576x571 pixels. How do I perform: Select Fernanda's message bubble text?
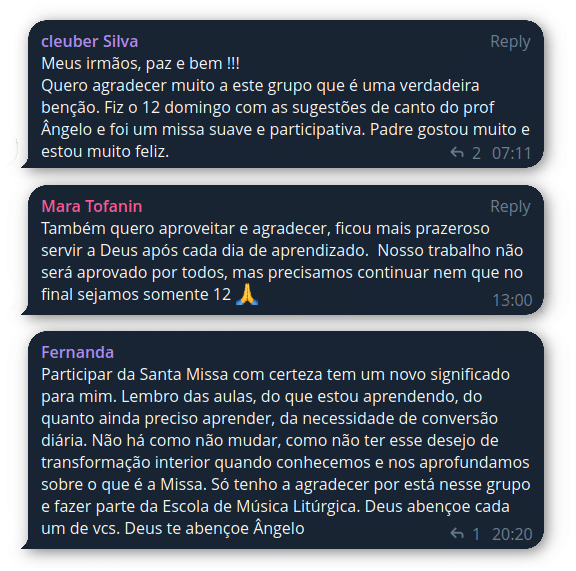coord(285,452)
